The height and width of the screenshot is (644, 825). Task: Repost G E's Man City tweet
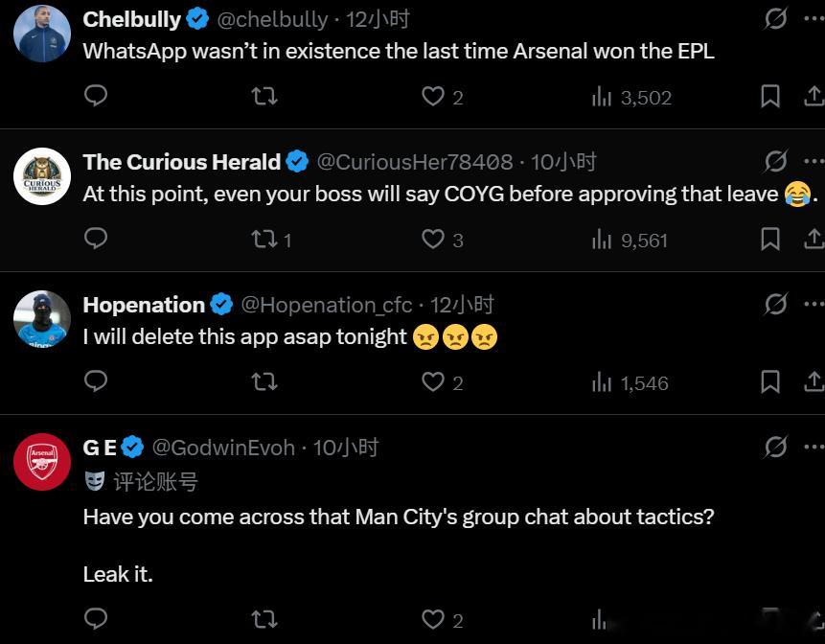[x=264, y=620]
